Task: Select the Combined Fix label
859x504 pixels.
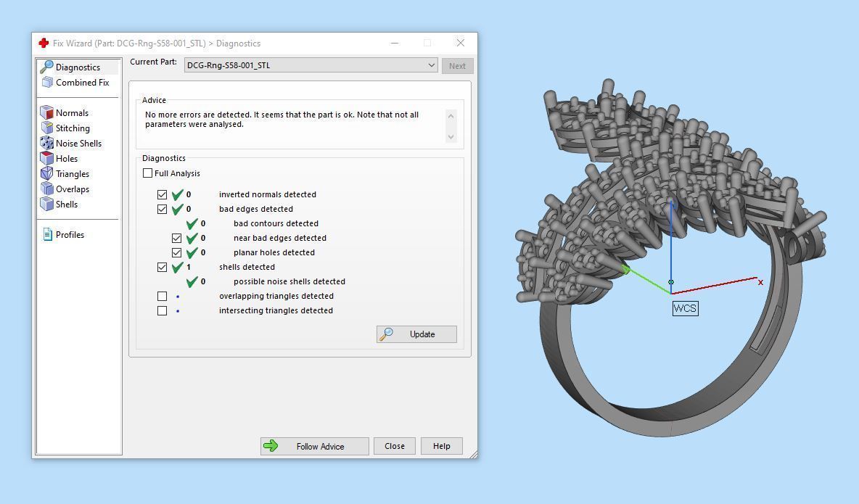Action: (83, 82)
